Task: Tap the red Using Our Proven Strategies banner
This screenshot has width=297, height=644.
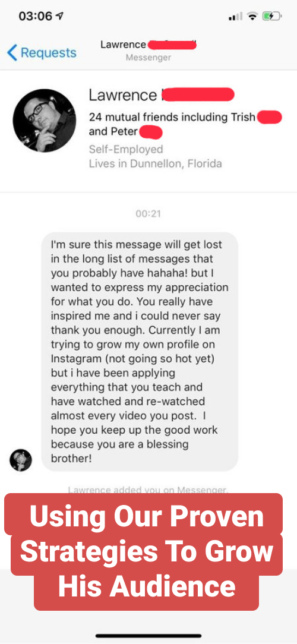Action: [144, 552]
